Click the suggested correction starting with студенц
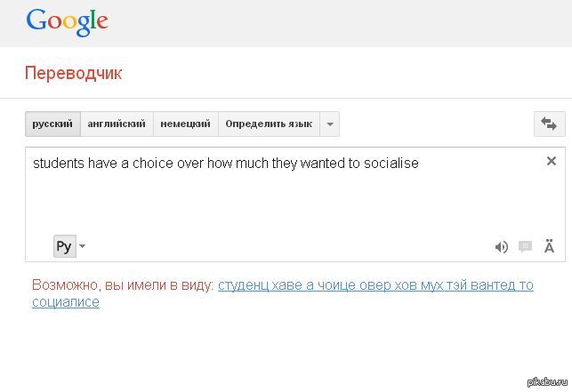 coord(375,285)
